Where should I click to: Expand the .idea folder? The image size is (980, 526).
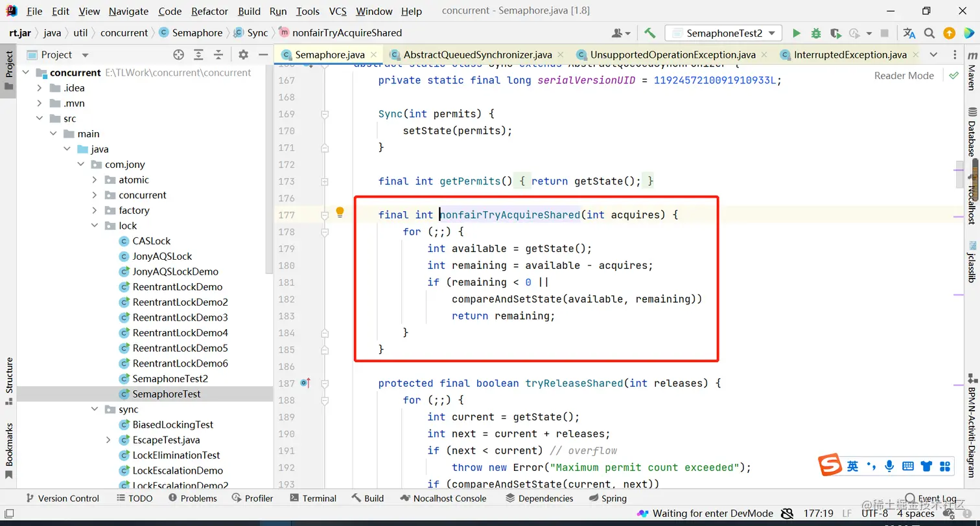[x=40, y=88]
